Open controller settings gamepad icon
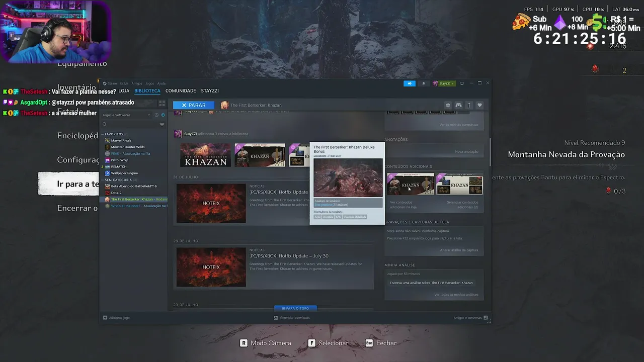The height and width of the screenshot is (362, 644). 458,105
